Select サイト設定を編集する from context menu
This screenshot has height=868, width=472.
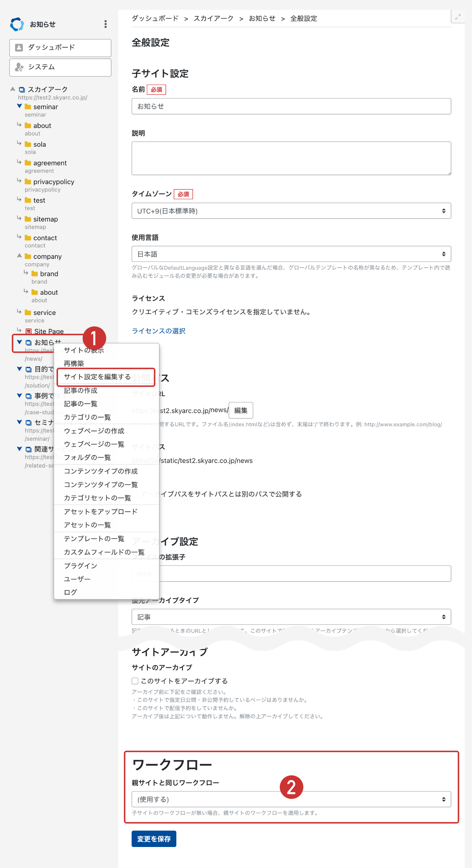click(x=97, y=377)
